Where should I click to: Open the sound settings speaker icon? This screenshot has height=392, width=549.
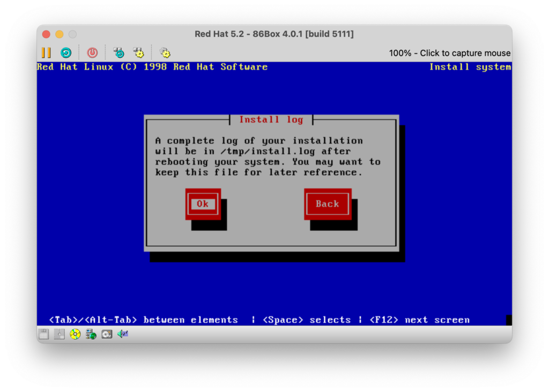click(123, 334)
